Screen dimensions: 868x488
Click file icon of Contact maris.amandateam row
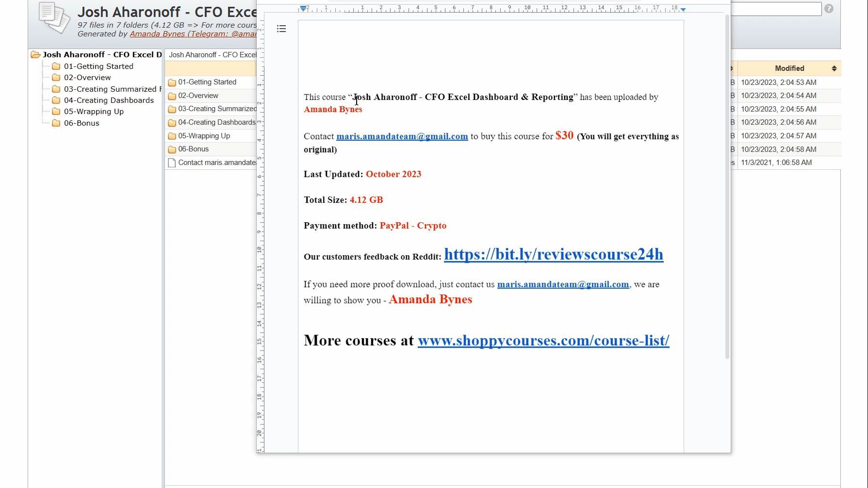click(x=172, y=163)
